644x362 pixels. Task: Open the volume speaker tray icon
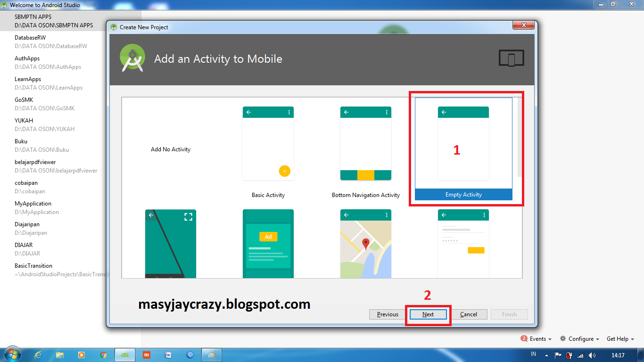tap(592, 355)
